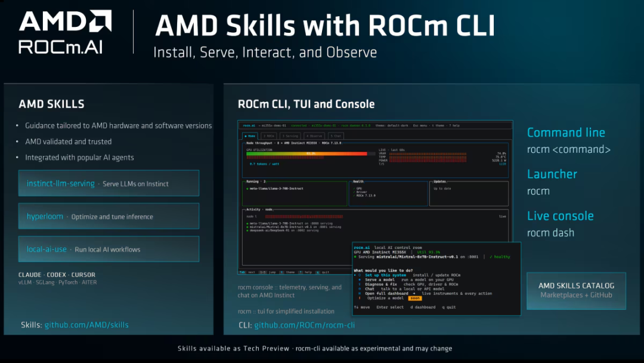
Task: Switch to the Home tab in console
Action: (x=250, y=136)
